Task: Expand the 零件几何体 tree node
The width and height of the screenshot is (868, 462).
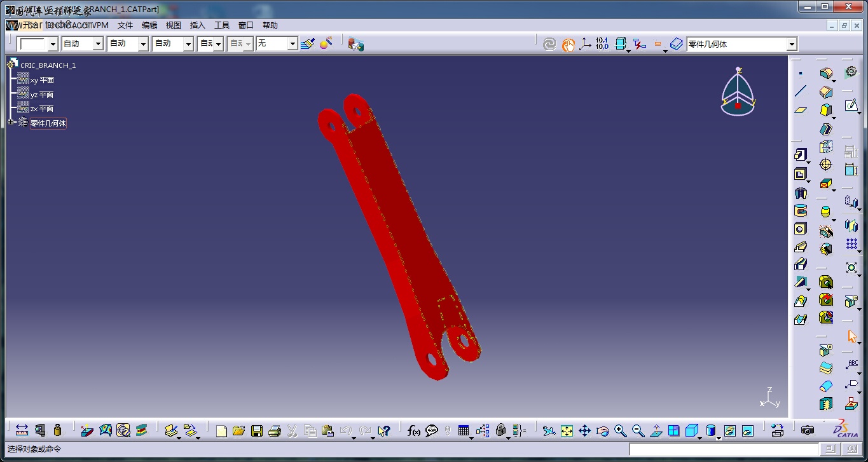Action: click(10, 122)
